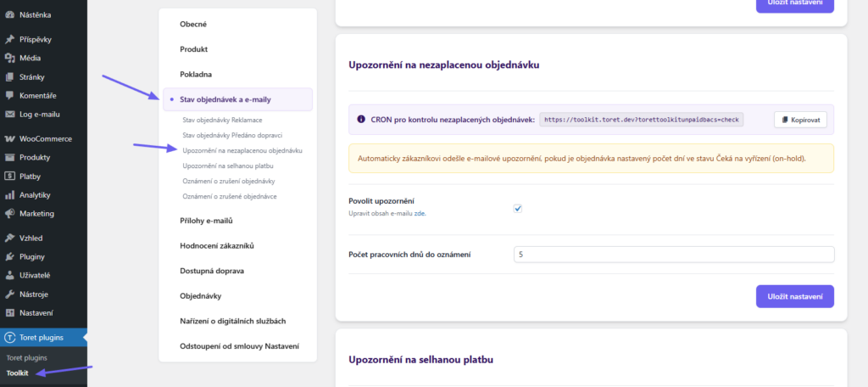Screen dimensions: 868x387
Task: Click the Analytiky bar chart icon
Action: [9, 195]
